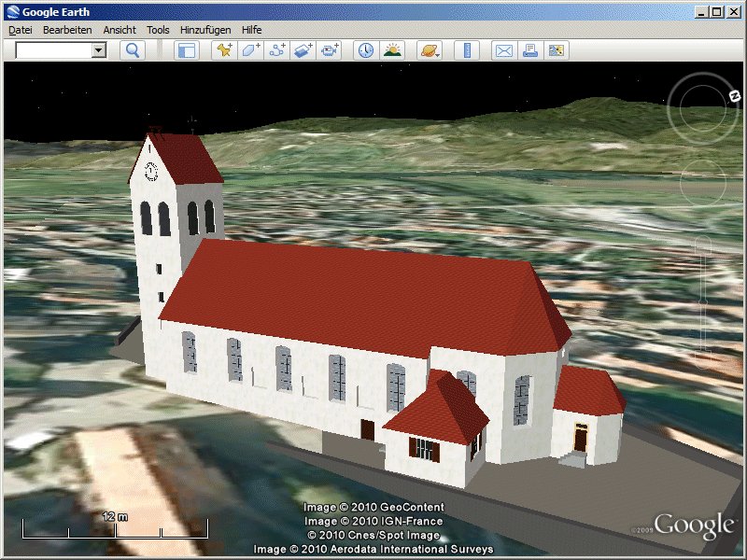Toggle sunlight across the landscape
Screen dimensions: 747x560
pyautogui.click(x=392, y=50)
